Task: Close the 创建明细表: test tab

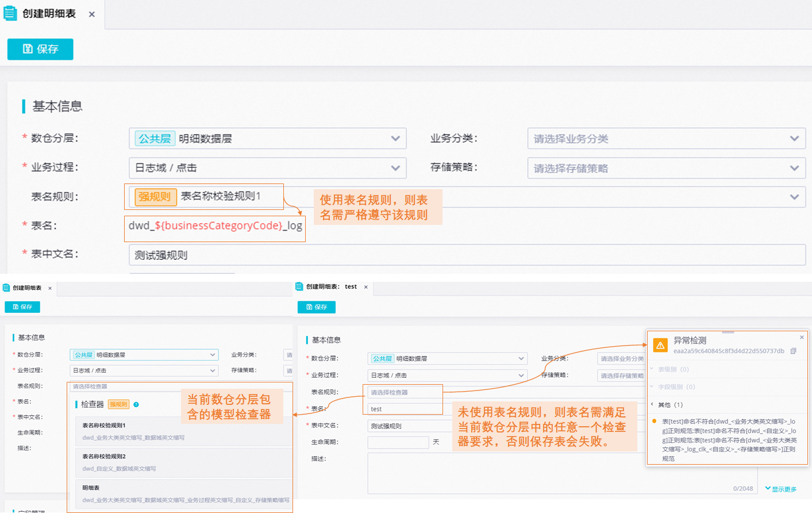Action: pyautogui.click(x=366, y=287)
